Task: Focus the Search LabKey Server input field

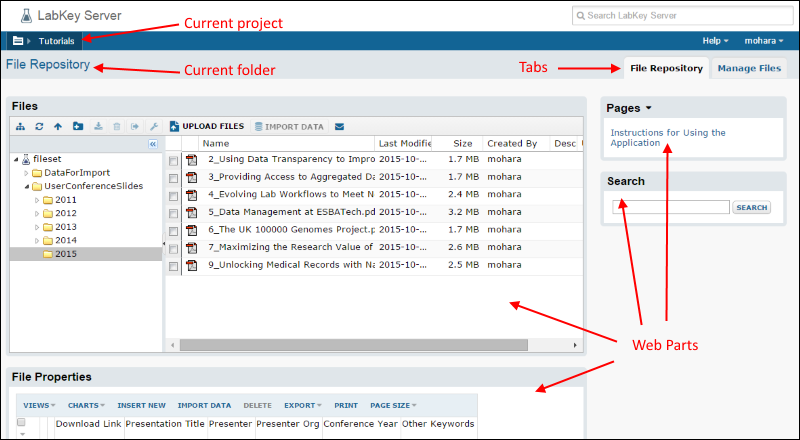Action: point(683,16)
